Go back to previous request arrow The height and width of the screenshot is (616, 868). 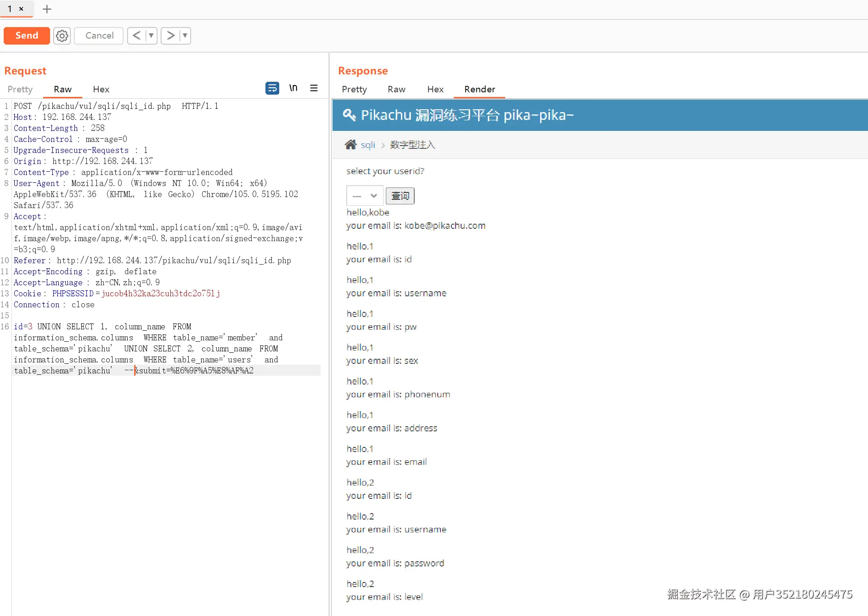click(x=136, y=35)
